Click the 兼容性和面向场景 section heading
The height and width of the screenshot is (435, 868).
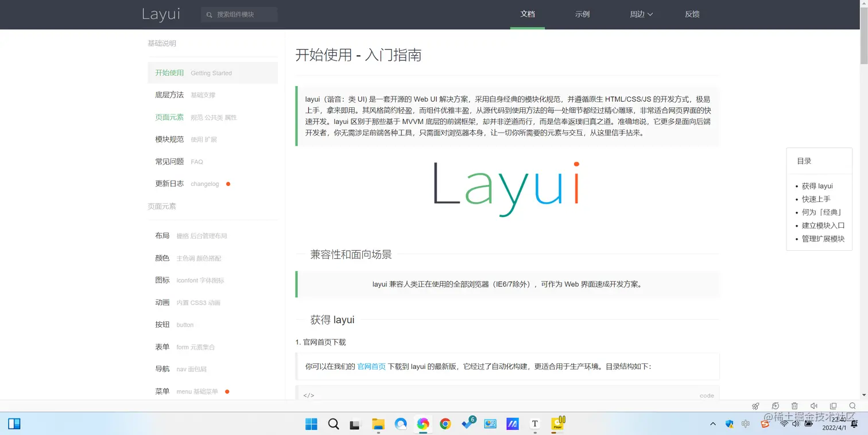click(x=351, y=254)
